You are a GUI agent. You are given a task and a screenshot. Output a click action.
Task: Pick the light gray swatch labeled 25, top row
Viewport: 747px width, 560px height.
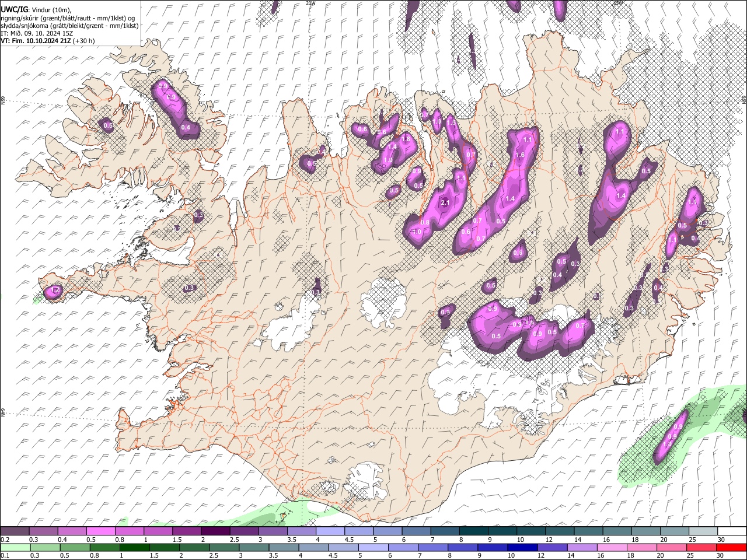tap(703, 531)
